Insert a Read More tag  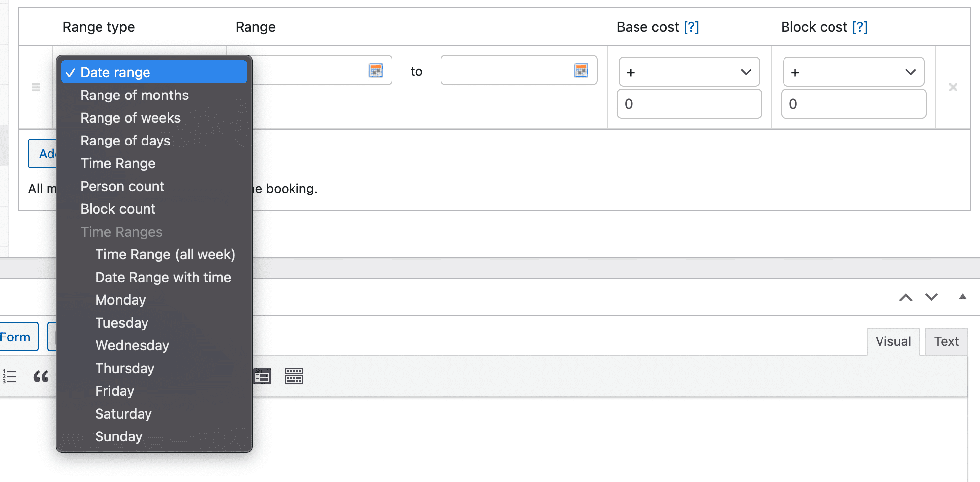coord(263,376)
